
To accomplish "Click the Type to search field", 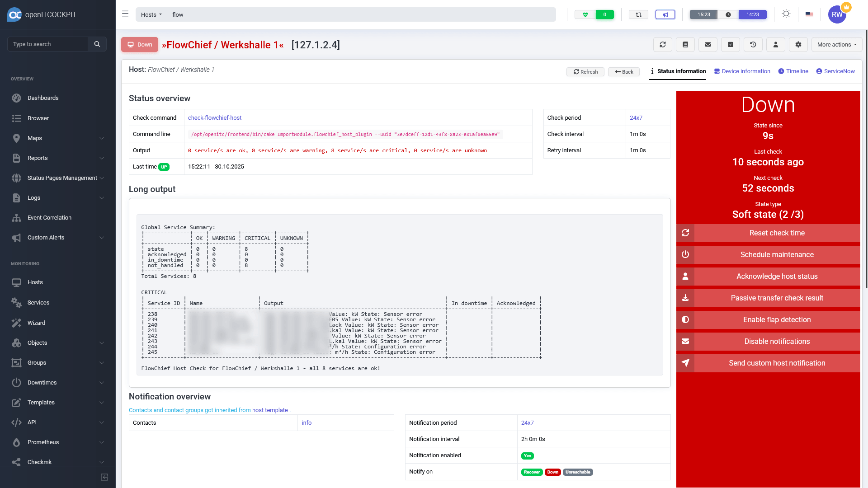I will coord(47,44).
